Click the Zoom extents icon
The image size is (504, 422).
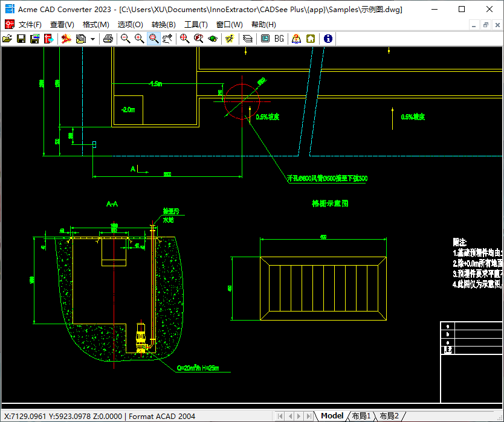pos(184,39)
